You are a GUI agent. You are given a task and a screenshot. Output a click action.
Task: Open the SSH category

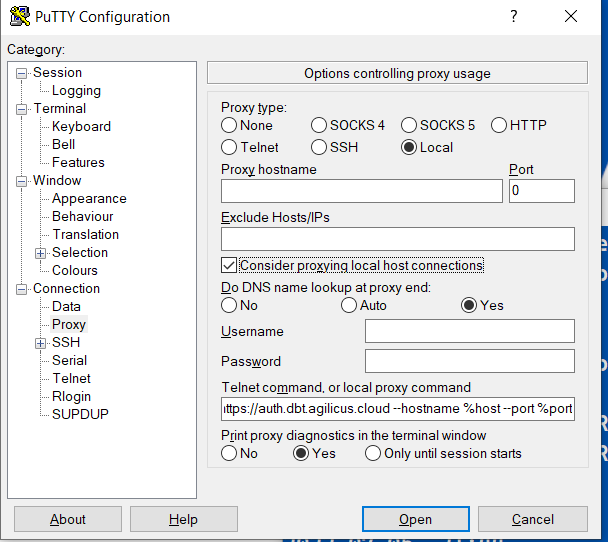click(66, 342)
